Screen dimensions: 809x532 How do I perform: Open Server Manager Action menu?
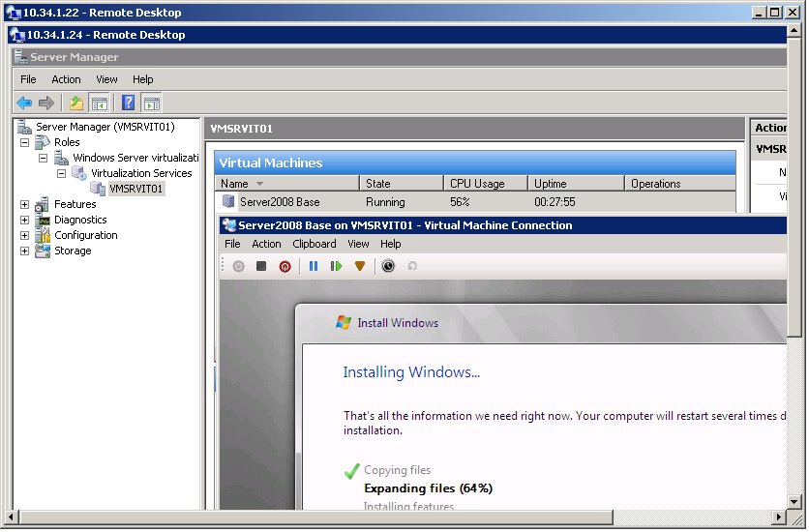pos(66,79)
